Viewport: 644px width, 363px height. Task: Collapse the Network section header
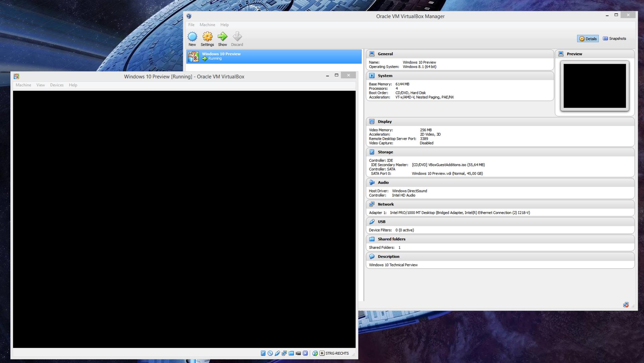[386, 204]
